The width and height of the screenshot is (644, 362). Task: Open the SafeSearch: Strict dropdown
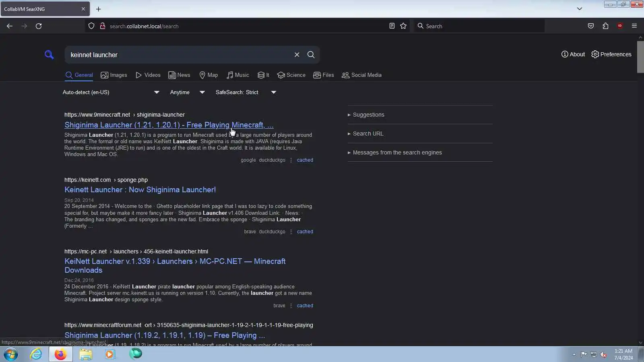coord(246,93)
